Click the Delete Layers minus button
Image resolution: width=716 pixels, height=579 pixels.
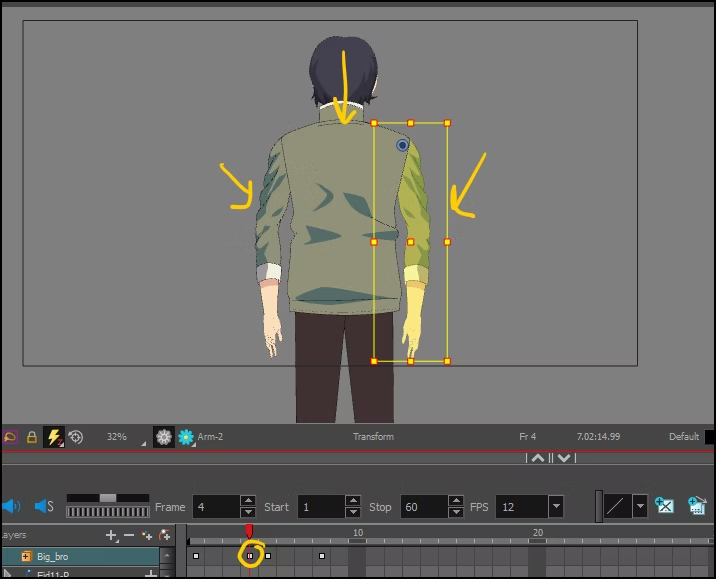tap(129, 535)
